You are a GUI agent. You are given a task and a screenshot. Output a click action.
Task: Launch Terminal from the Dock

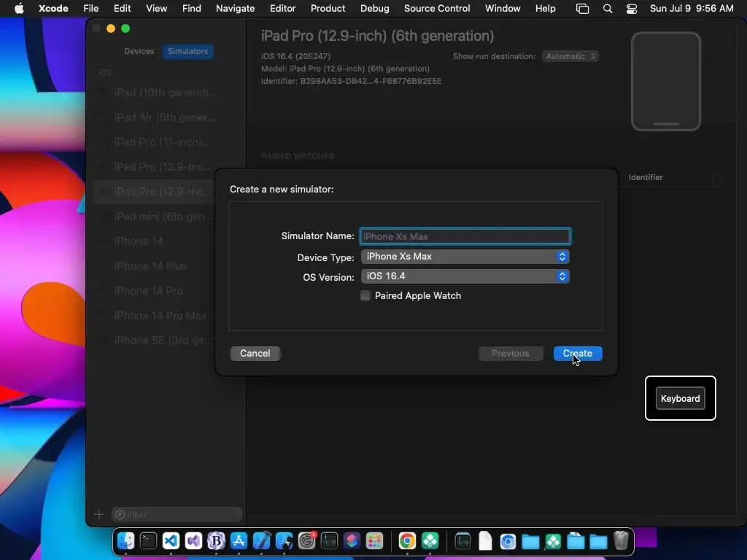click(x=148, y=541)
